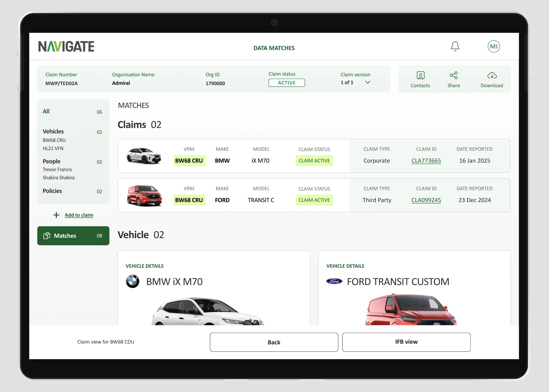Open notifications bell icon
549x392 pixels.
(455, 46)
